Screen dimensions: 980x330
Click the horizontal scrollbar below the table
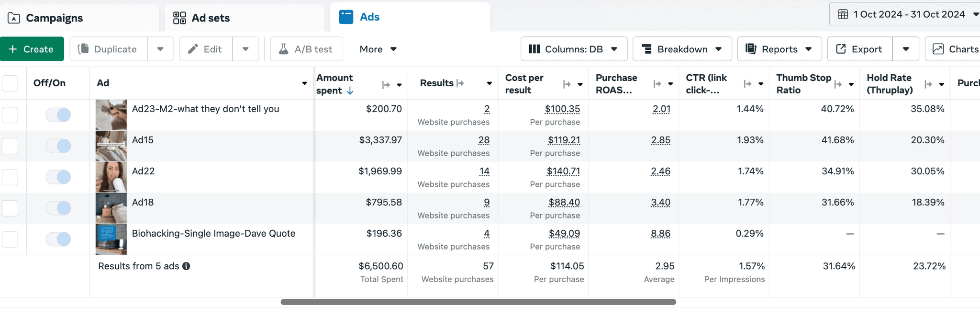478,302
